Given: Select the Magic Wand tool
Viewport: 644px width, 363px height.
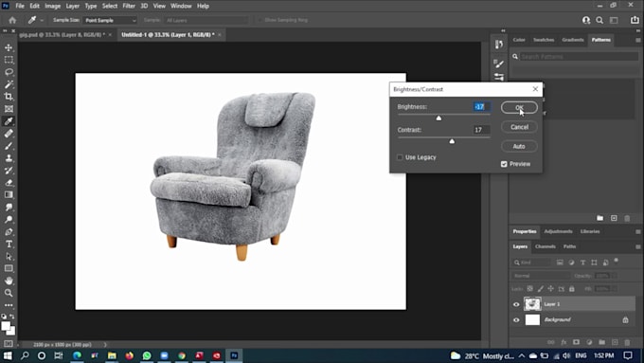Looking at the screenshot, I should pyautogui.click(x=9, y=84).
